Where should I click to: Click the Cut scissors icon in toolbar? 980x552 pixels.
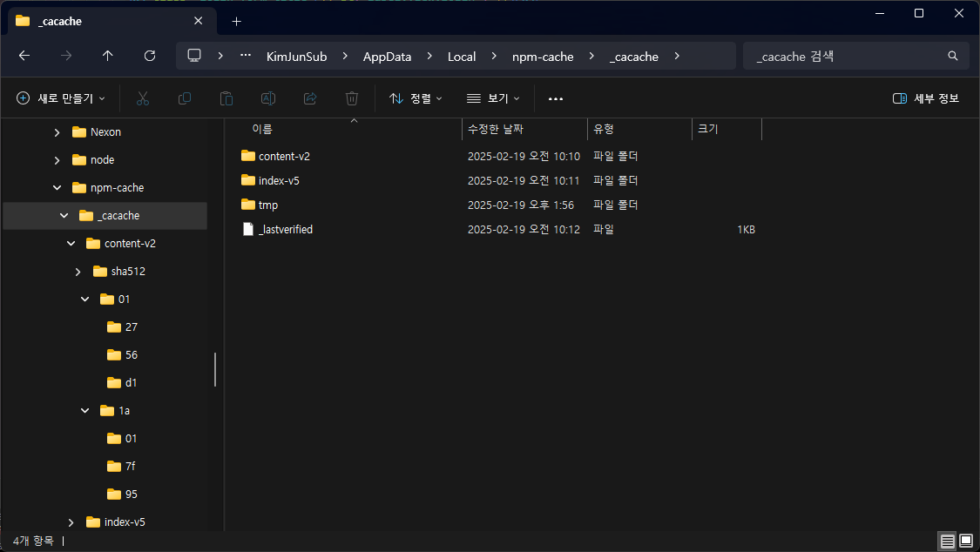(143, 98)
